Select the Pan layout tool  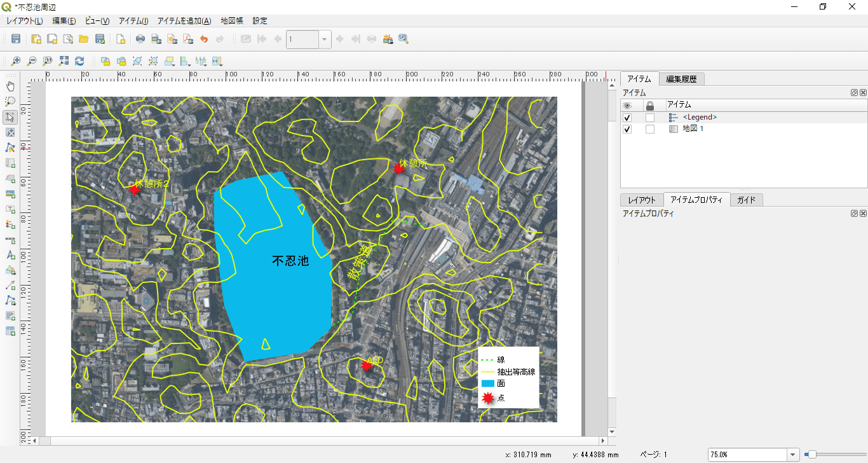click(10, 86)
